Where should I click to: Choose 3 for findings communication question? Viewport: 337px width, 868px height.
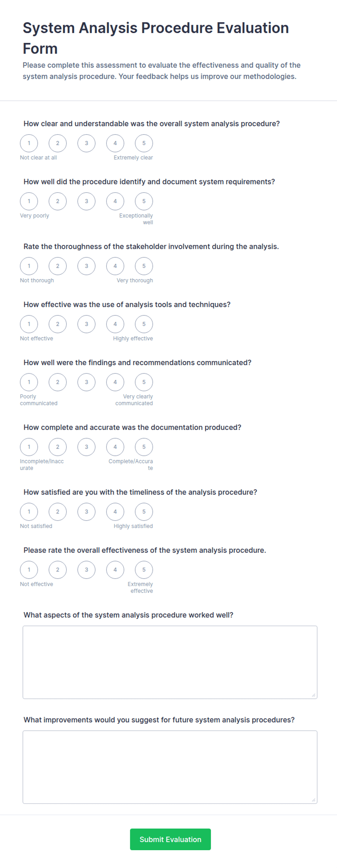point(86,382)
